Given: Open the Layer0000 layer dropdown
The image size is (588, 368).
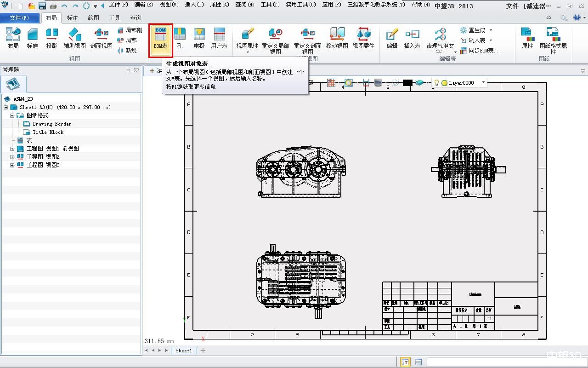Looking at the screenshot, I should click(x=483, y=83).
